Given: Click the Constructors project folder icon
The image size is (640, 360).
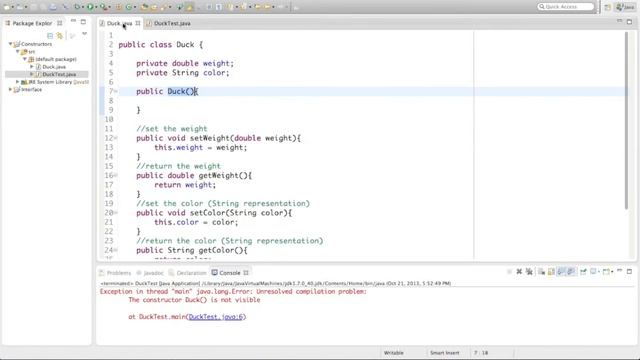Looking at the screenshot, I should coord(17,44).
